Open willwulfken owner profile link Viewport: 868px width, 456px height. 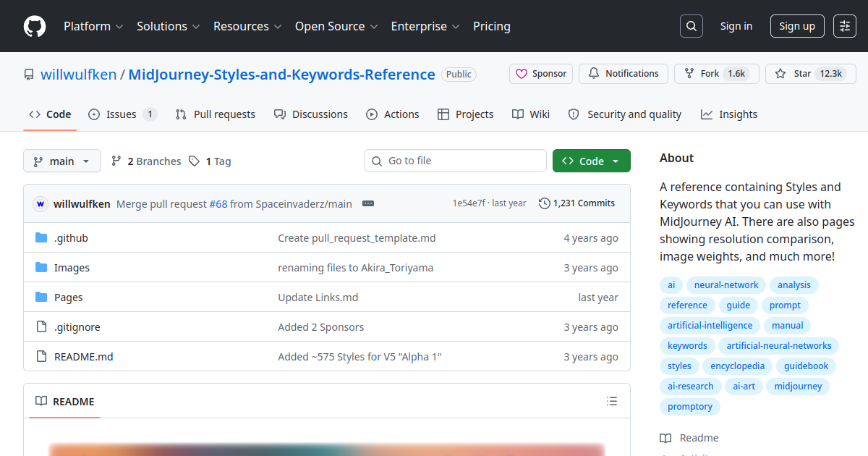point(79,74)
